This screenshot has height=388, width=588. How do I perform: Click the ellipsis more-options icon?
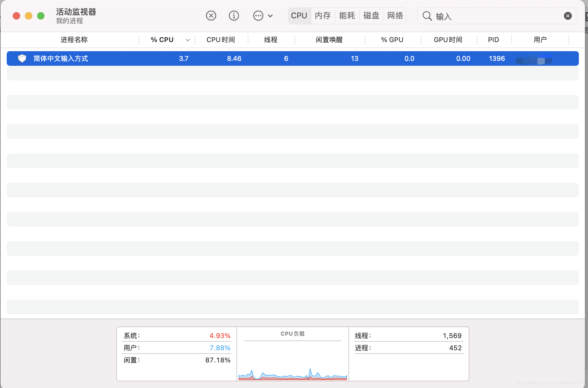pos(258,16)
